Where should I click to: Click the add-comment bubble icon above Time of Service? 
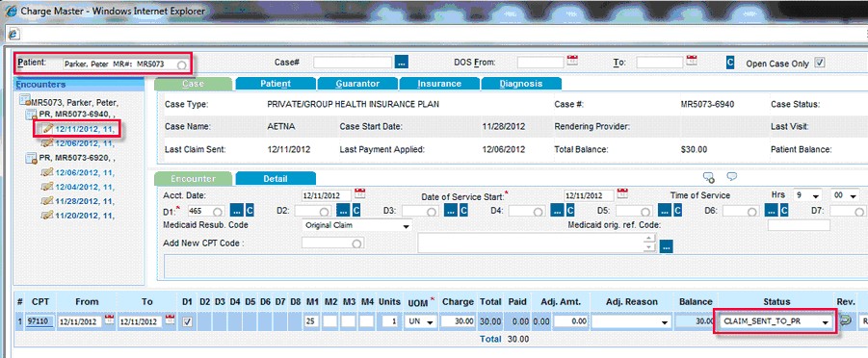pos(709,177)
